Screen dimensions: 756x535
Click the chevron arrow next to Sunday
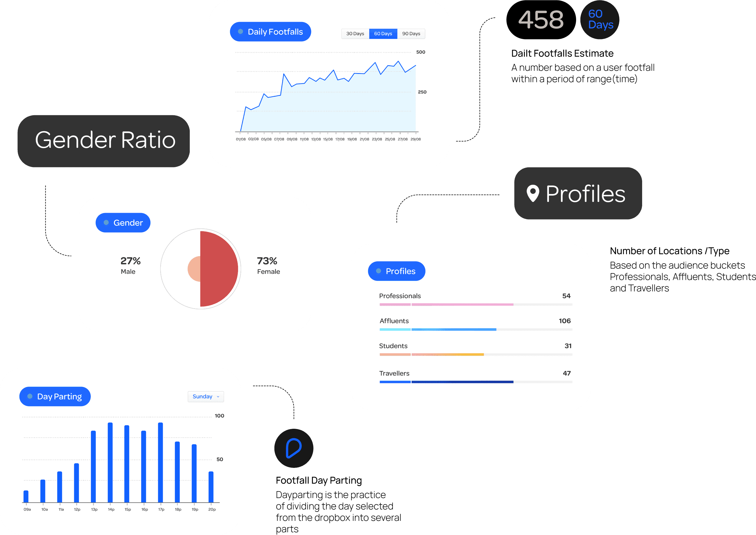pos(218,397)
